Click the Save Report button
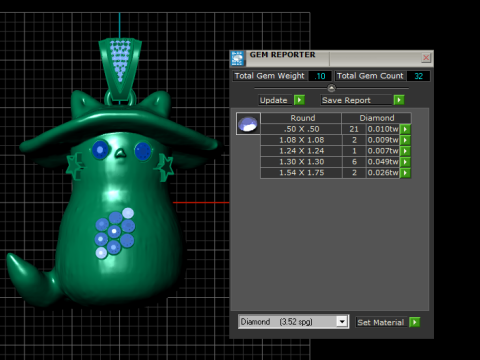The image size is (480, 360). (356, 100)
